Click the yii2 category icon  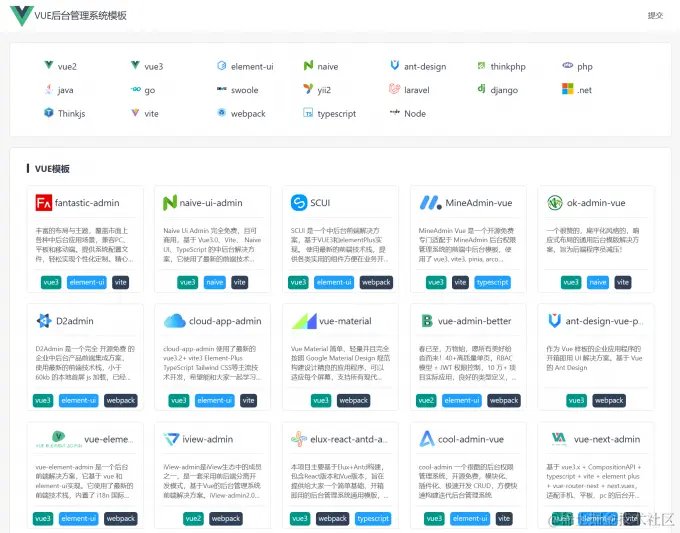(308, 89)
